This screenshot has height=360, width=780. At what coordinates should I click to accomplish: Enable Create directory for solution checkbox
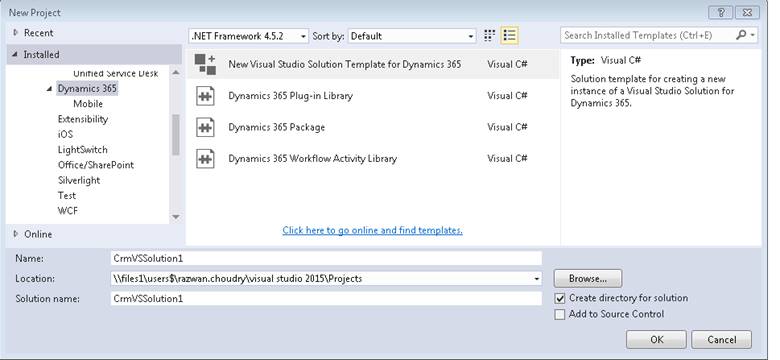[560, 298]
